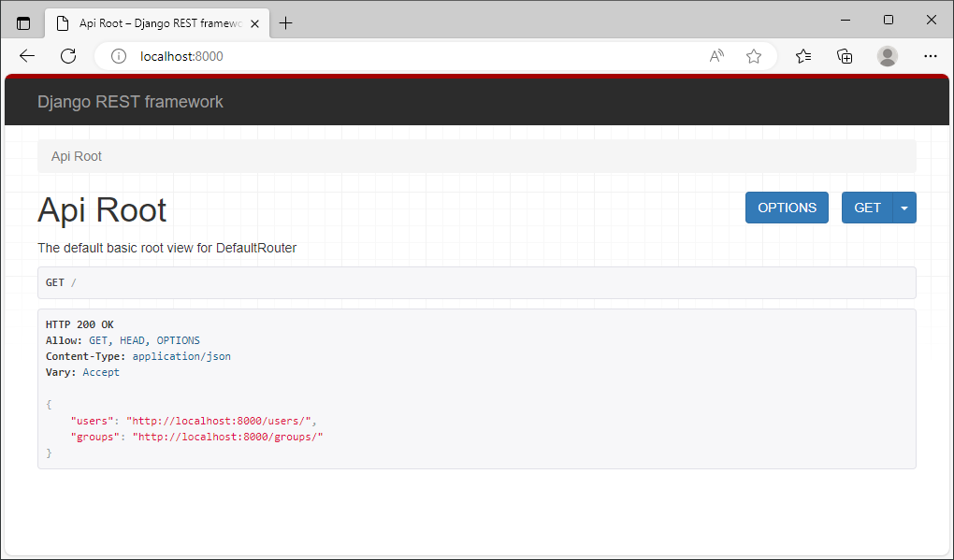This screenshot has height=560, width=954.
Task: Open the tab actions menu icon
Action: tap(23, 23)
